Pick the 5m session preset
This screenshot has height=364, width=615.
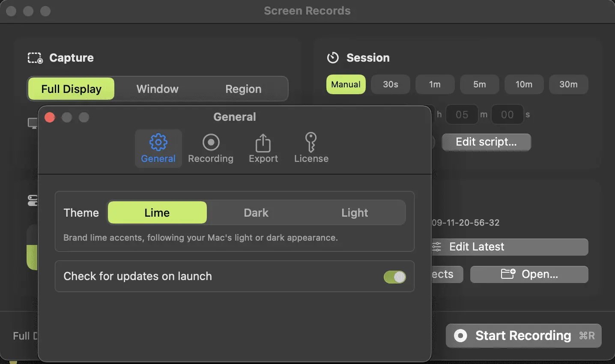(x=480, y=84)
